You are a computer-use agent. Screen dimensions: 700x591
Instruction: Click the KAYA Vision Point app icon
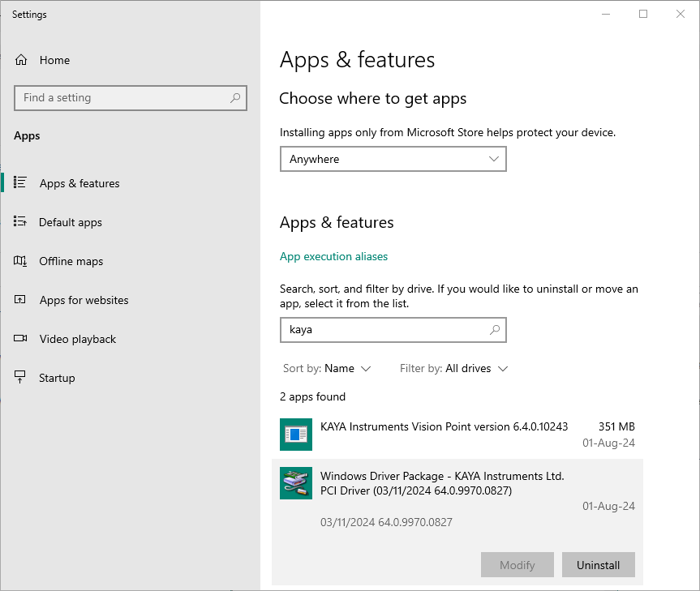[x=295, y=435]
